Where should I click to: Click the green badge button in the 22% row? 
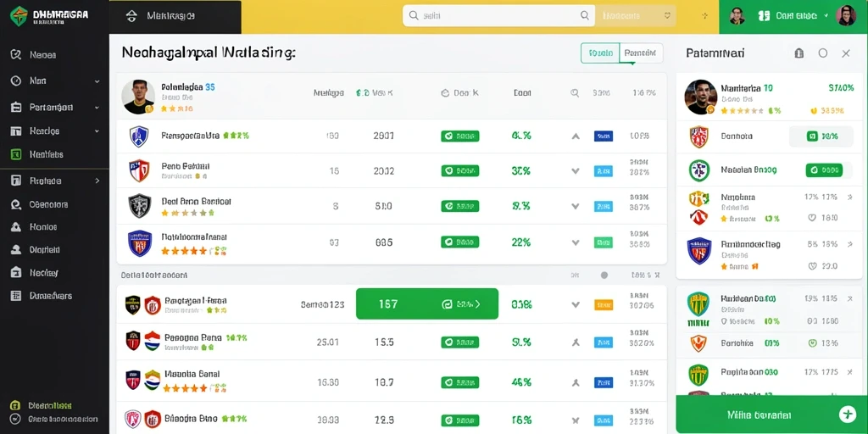tap(460, 242)
